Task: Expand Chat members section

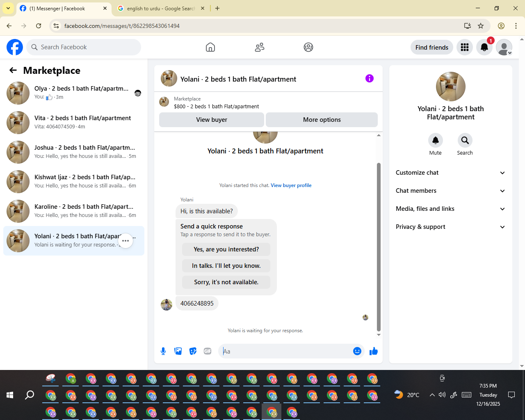Action: [451, 191]
